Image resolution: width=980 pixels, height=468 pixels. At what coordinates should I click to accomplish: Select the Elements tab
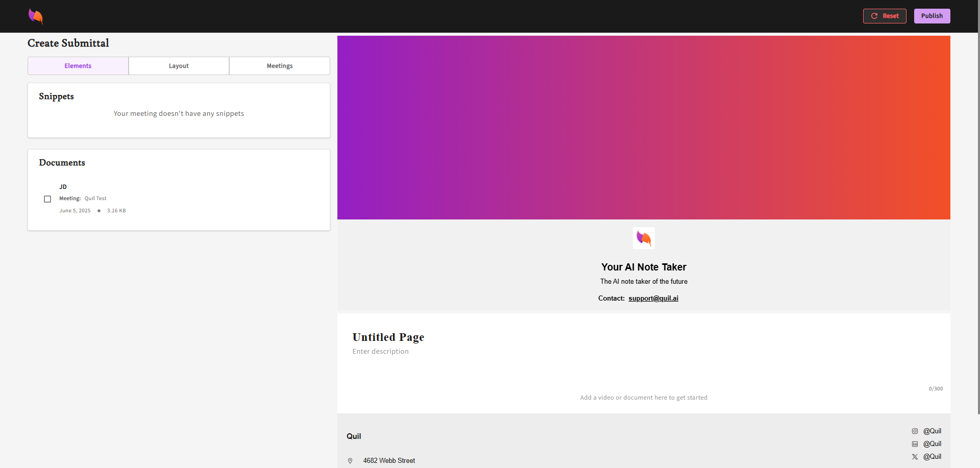coord(78,66)
